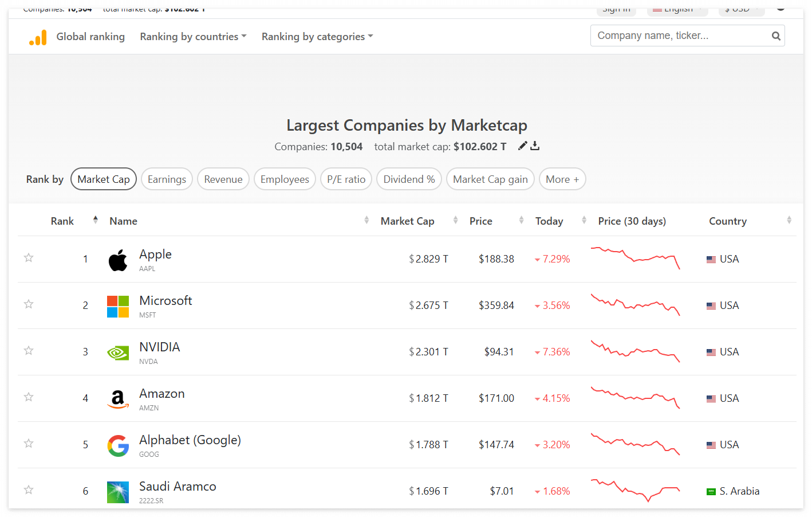
Task: Click Saudi Aramco's 30-day price chart
Action: tap(635, 491)
